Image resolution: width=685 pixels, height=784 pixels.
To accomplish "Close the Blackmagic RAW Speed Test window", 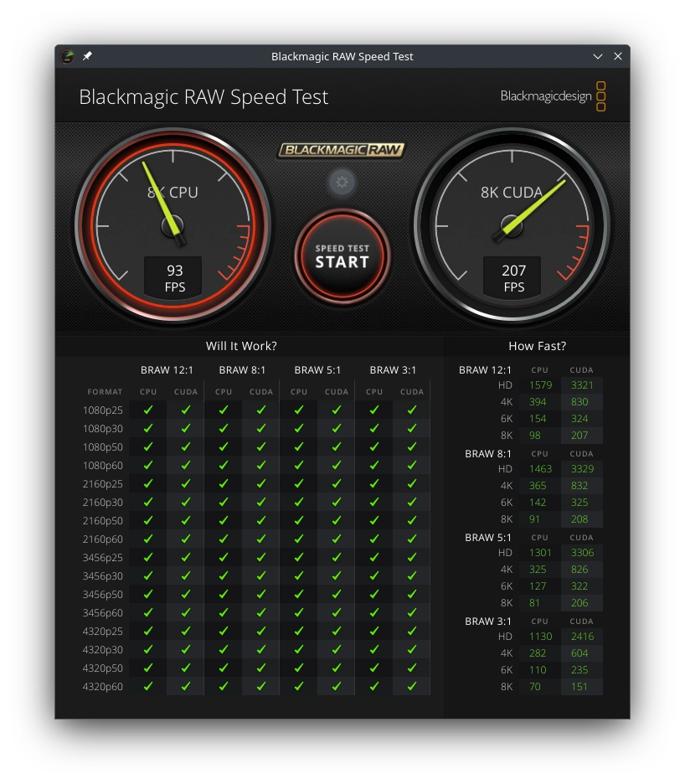I will (x=618, y=56).
